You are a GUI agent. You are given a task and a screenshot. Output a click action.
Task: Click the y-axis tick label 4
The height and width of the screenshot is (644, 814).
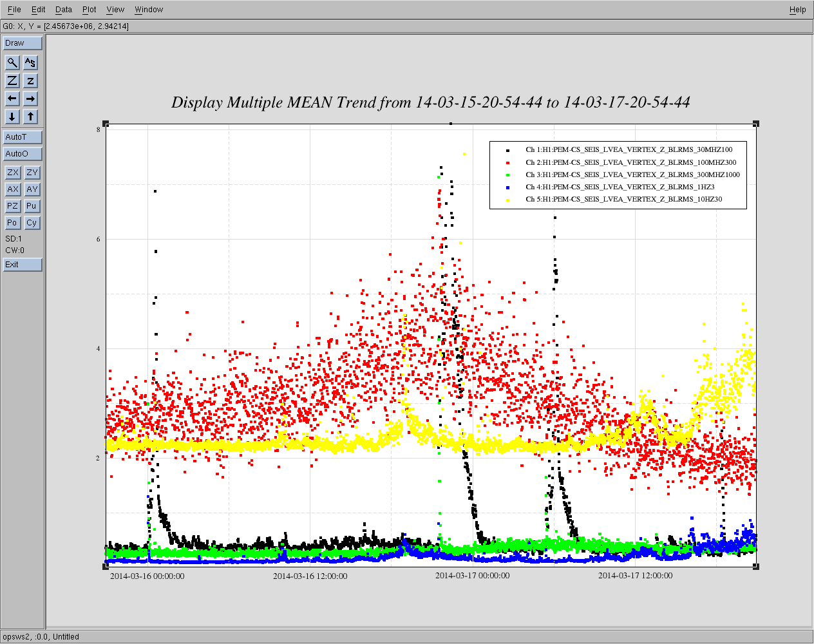click(x=99, y=348)
